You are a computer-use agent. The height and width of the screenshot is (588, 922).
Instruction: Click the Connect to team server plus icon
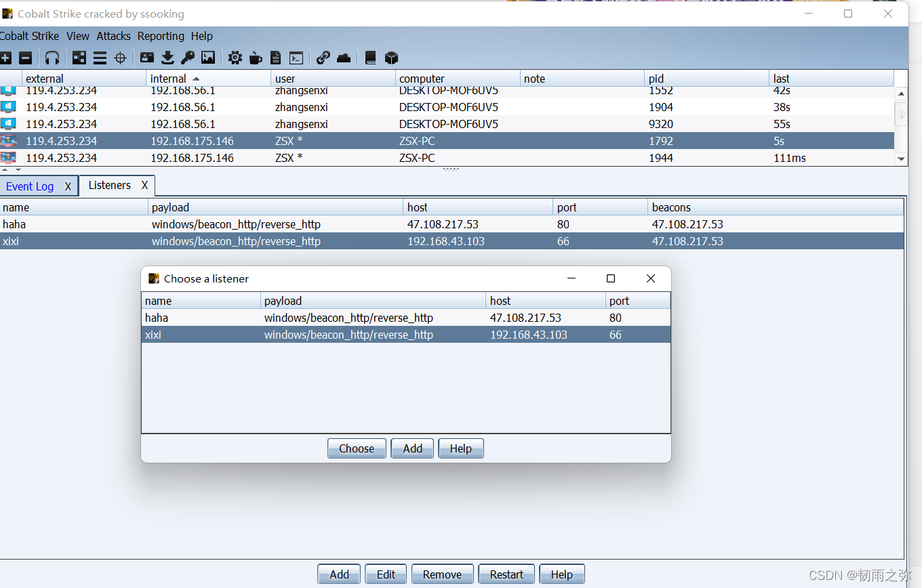pyautogui.click(x=5, y=58)
